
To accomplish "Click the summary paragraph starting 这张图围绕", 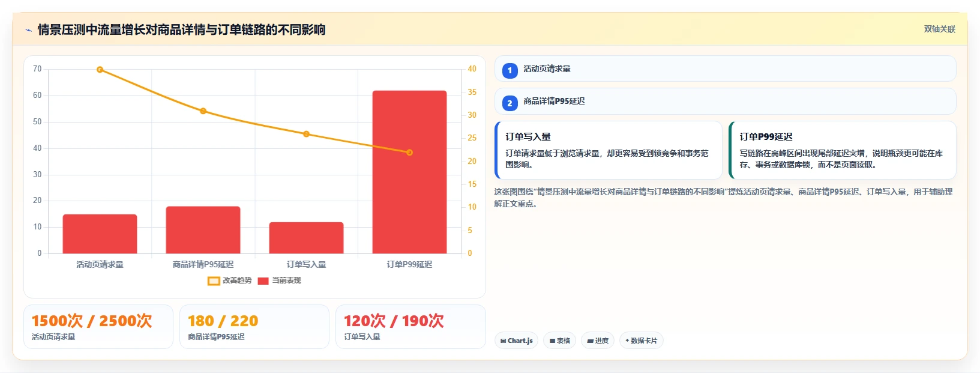I will pos(723,198).
